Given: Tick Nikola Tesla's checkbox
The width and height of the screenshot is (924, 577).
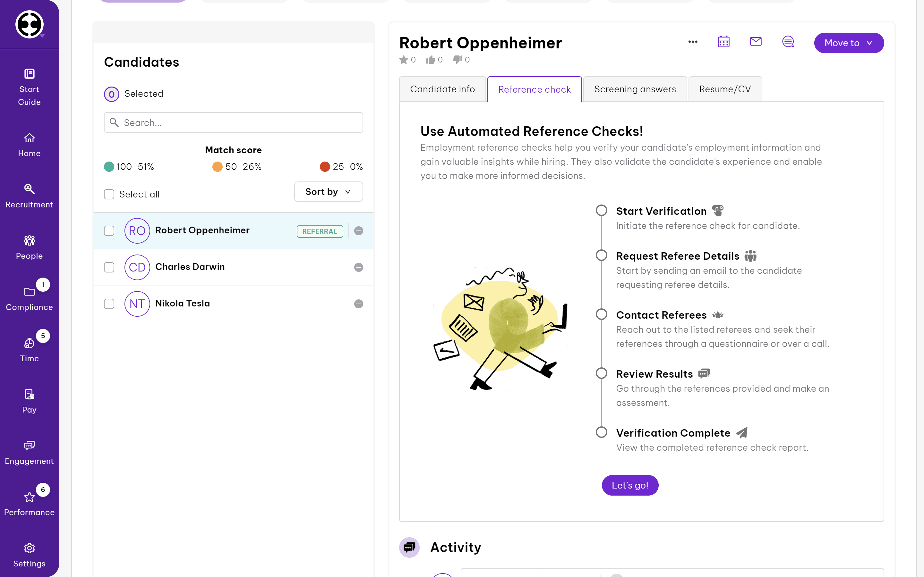Looking at the screenshot, I should click(x=109, y=304).
